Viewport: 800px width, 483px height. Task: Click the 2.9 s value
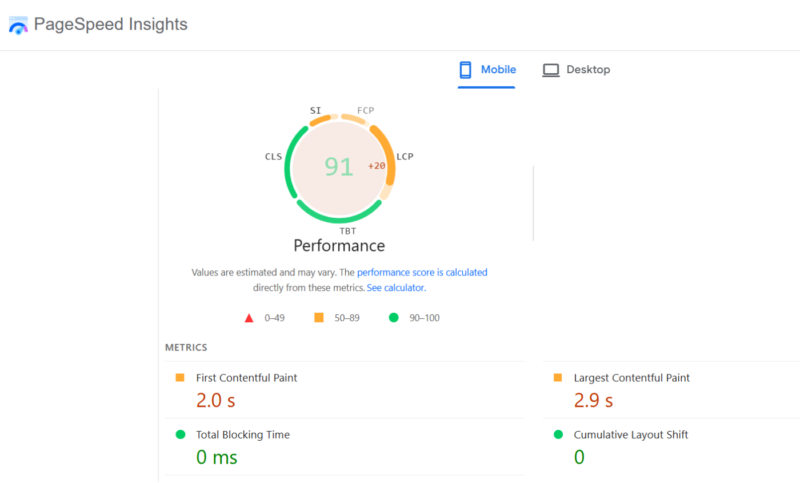click(593, 400)
